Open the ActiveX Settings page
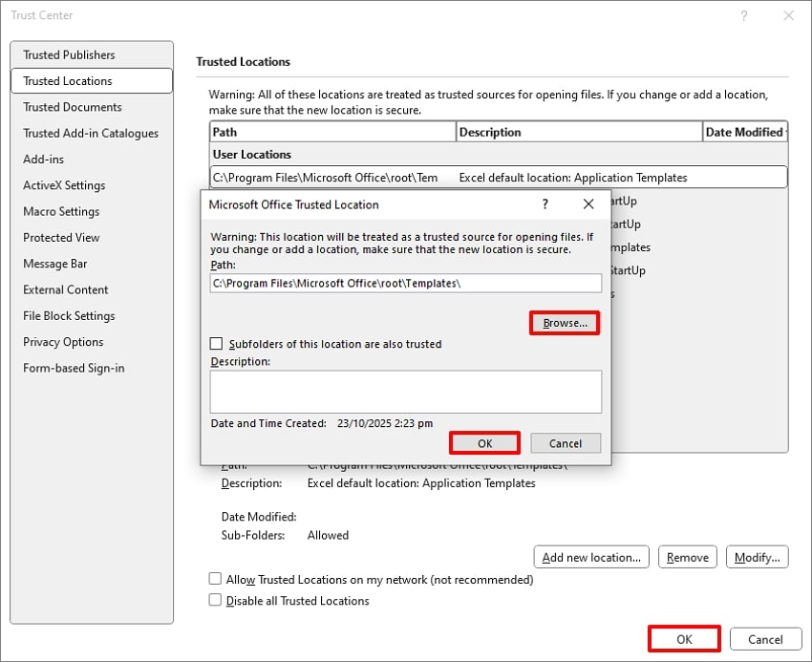Image resolution: width=812 pixels, height=662 pixels. (64, 185)
